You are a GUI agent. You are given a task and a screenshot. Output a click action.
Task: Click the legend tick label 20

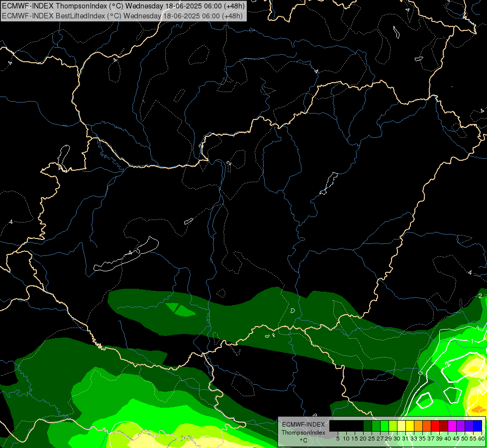click(363, 439)
